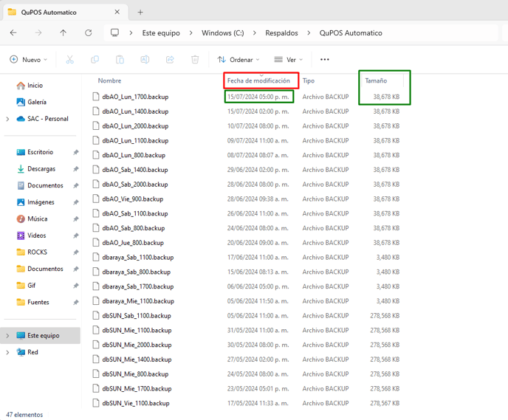Open the See more options ellipsis

coord(325,60)
